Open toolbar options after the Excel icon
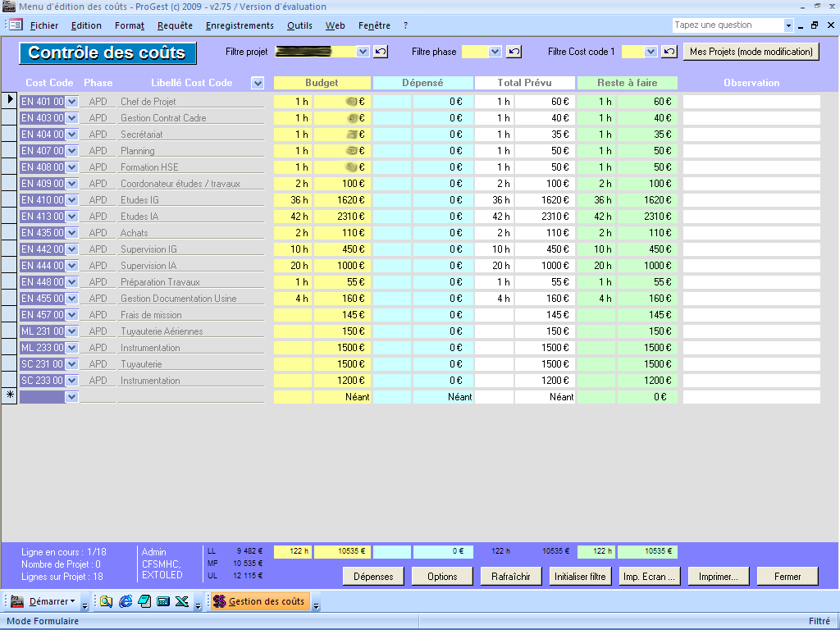 coord(198,605)
